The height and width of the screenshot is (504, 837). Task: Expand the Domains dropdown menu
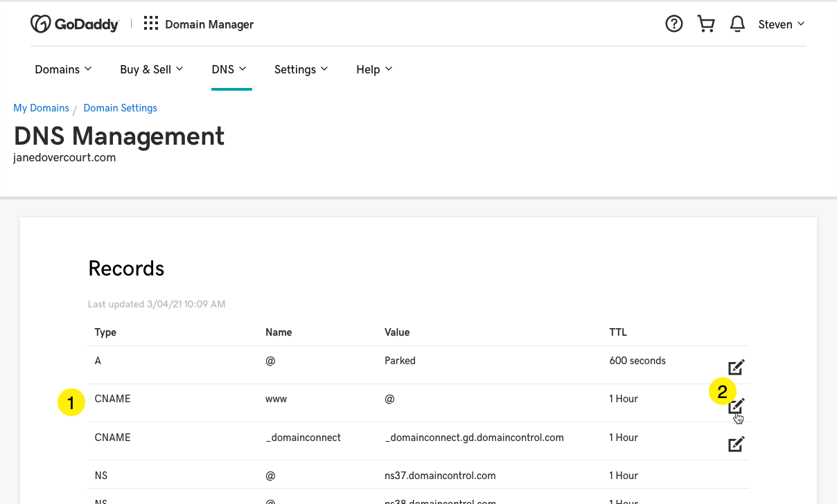pyautogui.click(x=63, y=69)
